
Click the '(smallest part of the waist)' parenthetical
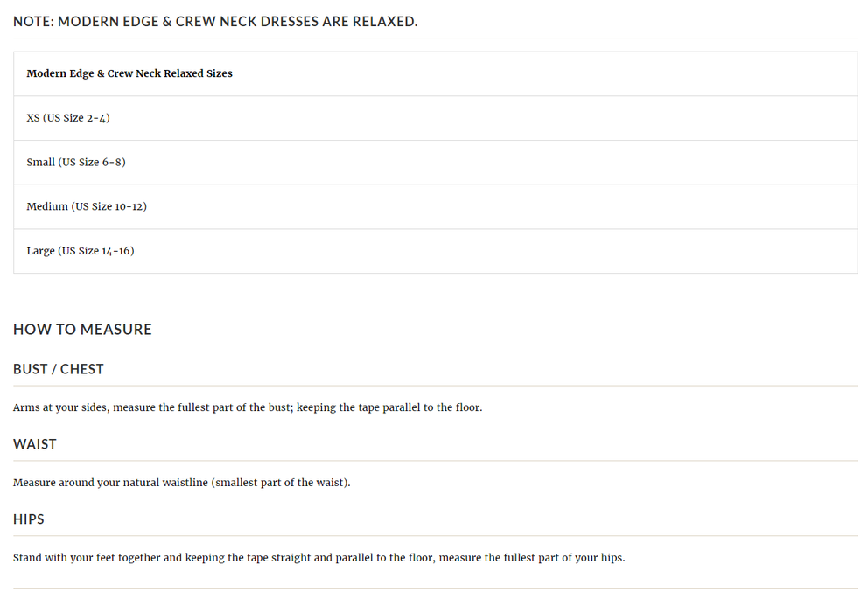pyautogui.click(x=280, y=483)
